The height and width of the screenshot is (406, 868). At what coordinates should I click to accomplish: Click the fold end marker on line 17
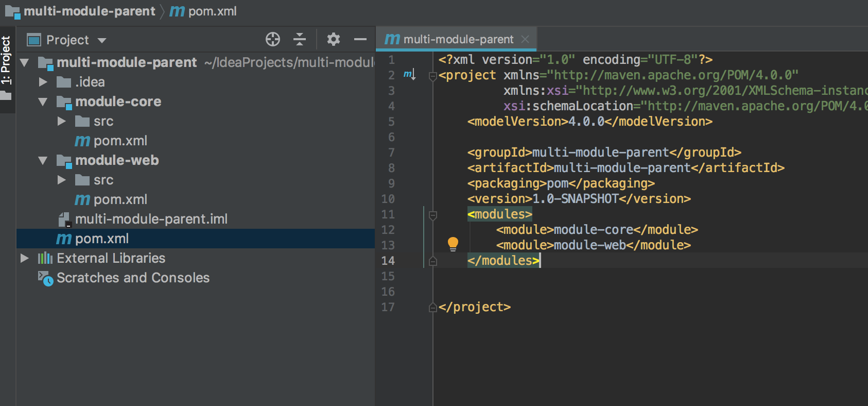click(433, 308)
